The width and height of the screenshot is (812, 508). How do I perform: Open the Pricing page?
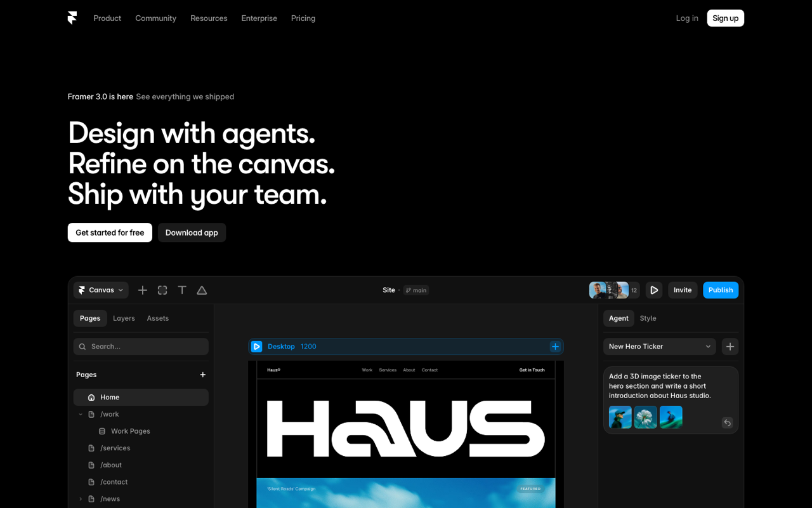coord(303,18)
